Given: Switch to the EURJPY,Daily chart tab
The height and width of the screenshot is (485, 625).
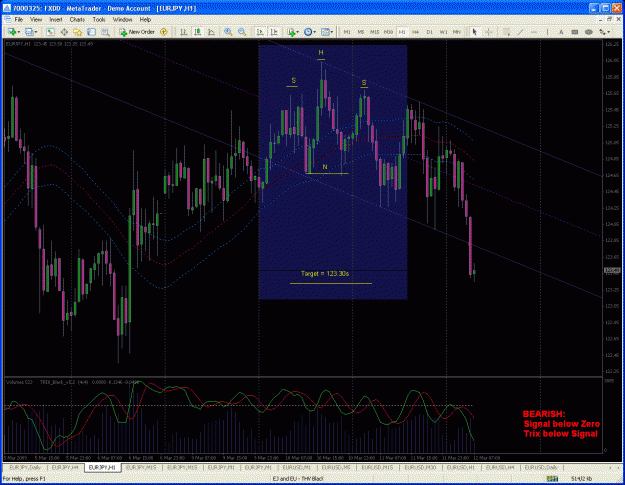Looking at the screenshot, I should pyautogui.click(x=25, y=467).
